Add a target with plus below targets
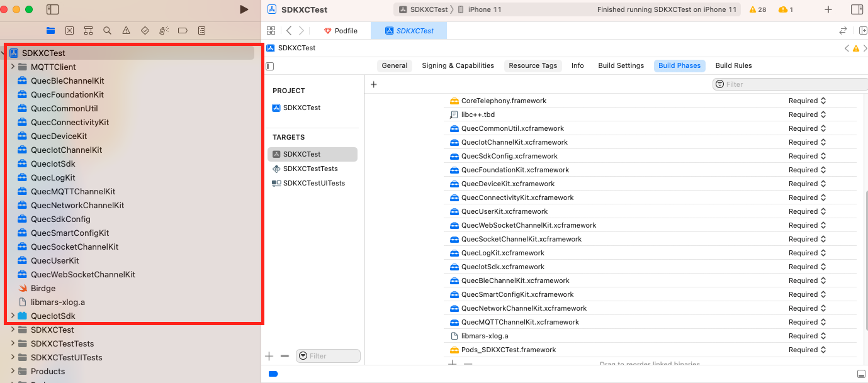868x383 pixels. click(x=269, y=356)
